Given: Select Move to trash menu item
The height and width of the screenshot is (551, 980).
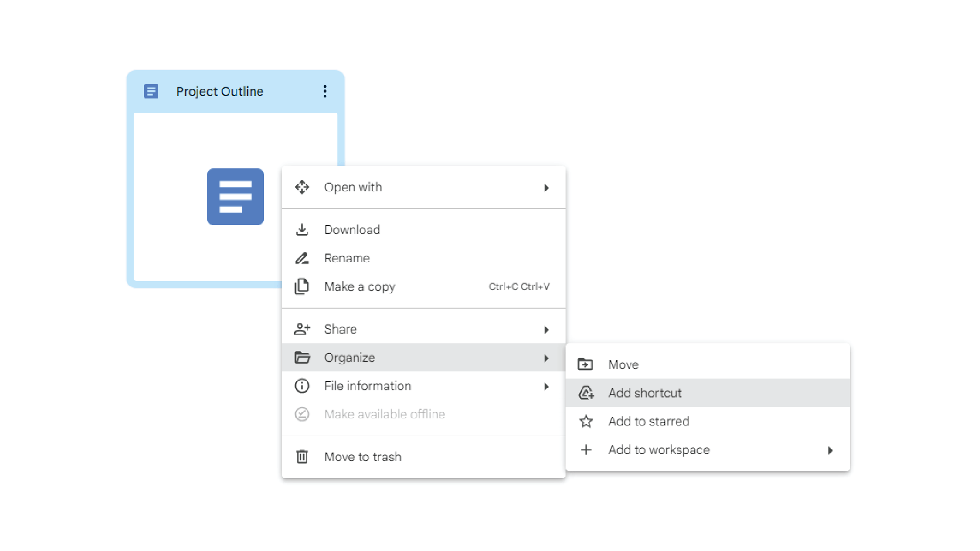Looking at the screenshot, I should pos(363,456).
